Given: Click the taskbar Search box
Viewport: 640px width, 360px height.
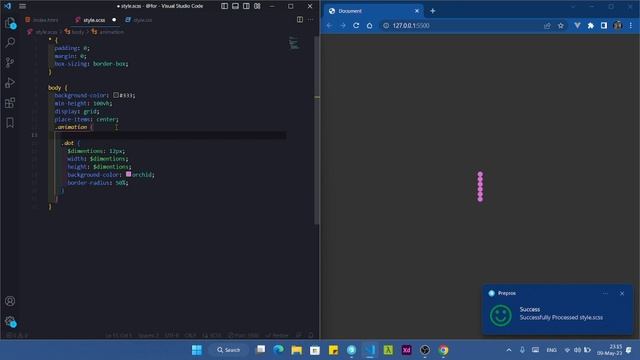Looking at the screenshot, I should pos(229,350).
